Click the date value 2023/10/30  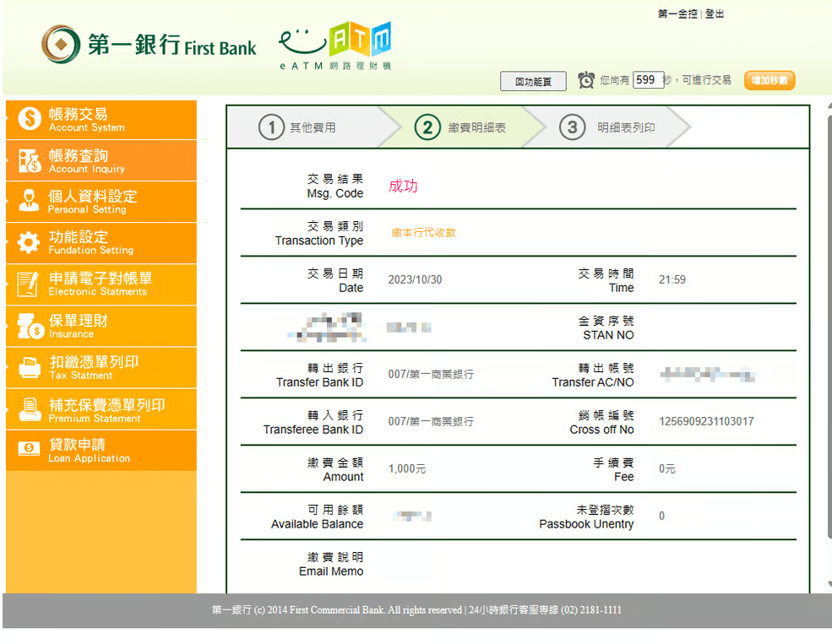pos(415,280)
